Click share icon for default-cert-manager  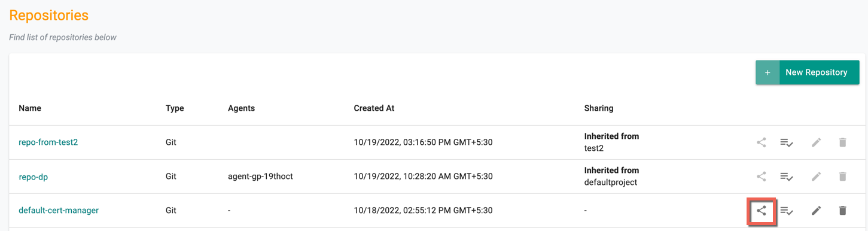pyautogui.click(x=761, y=211)
